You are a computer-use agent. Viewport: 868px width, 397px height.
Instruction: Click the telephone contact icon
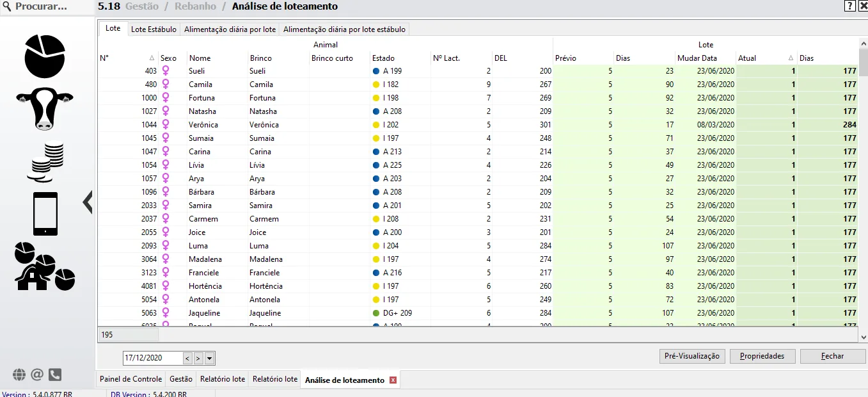(55, 375)
